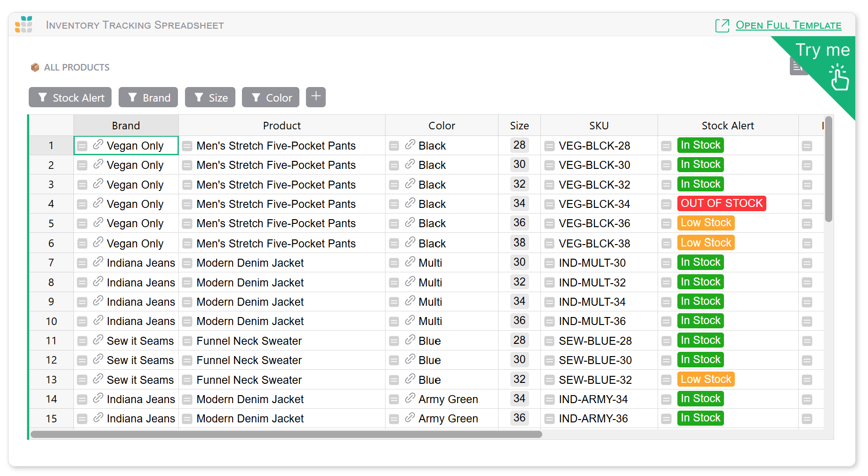Click the Low Stock badge in row 5

(x=706, y=223)
